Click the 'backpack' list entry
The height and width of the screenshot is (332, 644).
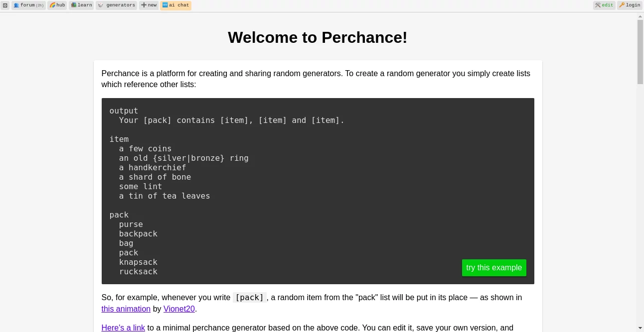pyautogui.click(x=138, y=233)
